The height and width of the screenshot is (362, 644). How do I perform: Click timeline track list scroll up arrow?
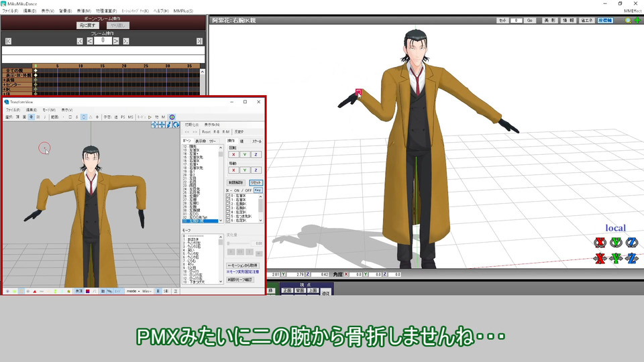[203, 72]
